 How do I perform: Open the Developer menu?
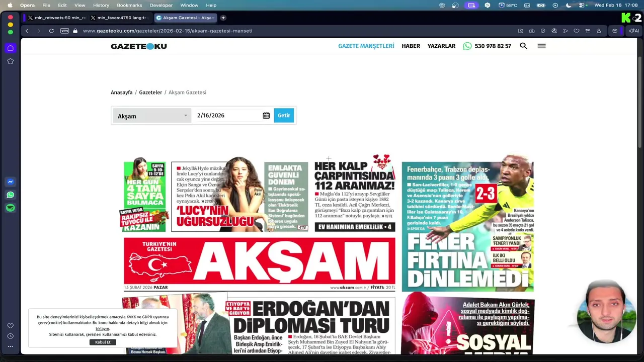pos(161,5)
